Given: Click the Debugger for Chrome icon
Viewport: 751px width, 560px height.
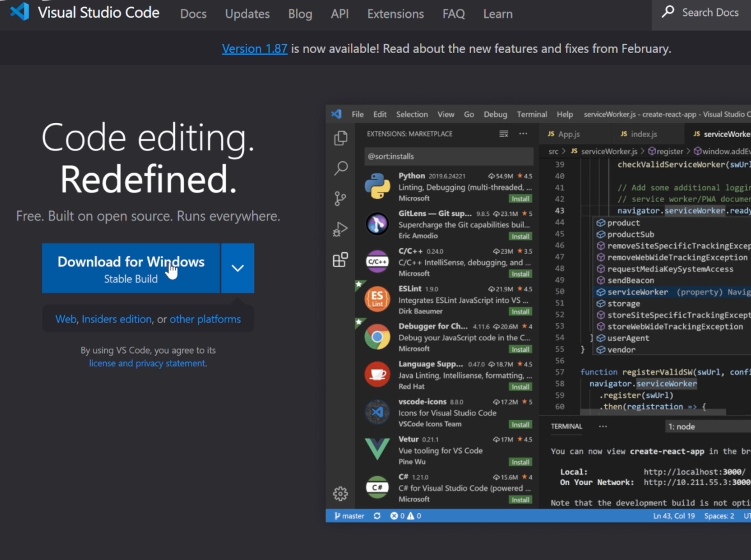Looking at the screenshot, I should coord(377,337).
